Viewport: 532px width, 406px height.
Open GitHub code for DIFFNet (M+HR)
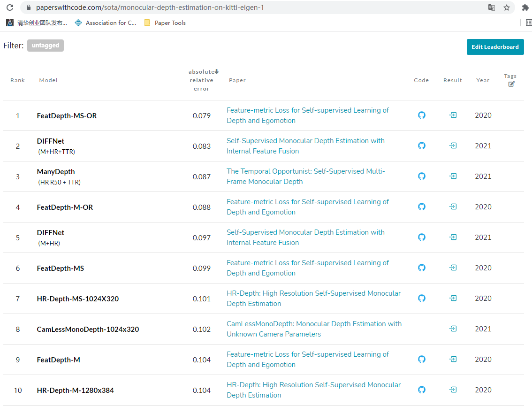click(x=421, y=237)
